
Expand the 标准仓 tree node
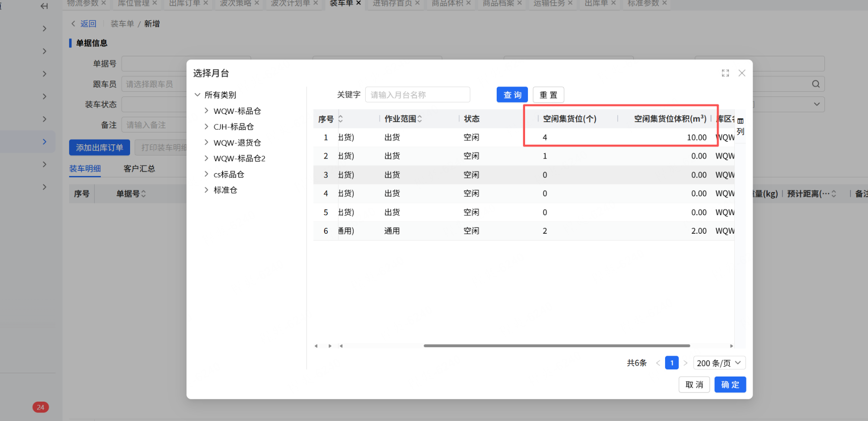pos(206,190)
